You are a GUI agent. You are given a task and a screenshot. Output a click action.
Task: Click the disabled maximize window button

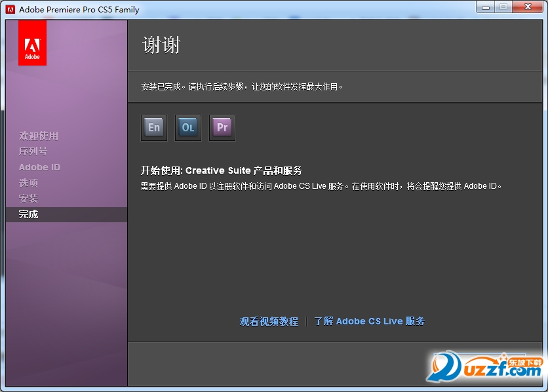tap(503, 7)
